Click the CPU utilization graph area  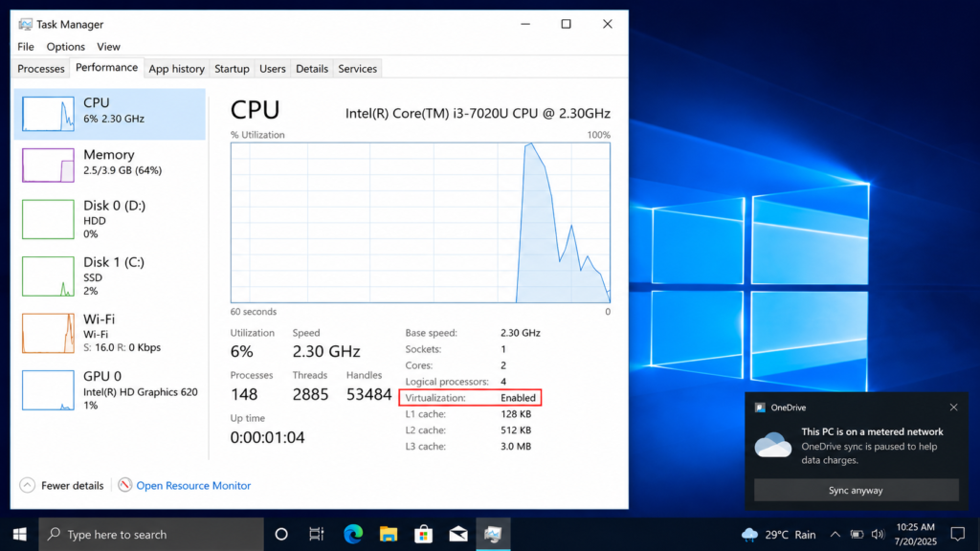click(420, 223)
